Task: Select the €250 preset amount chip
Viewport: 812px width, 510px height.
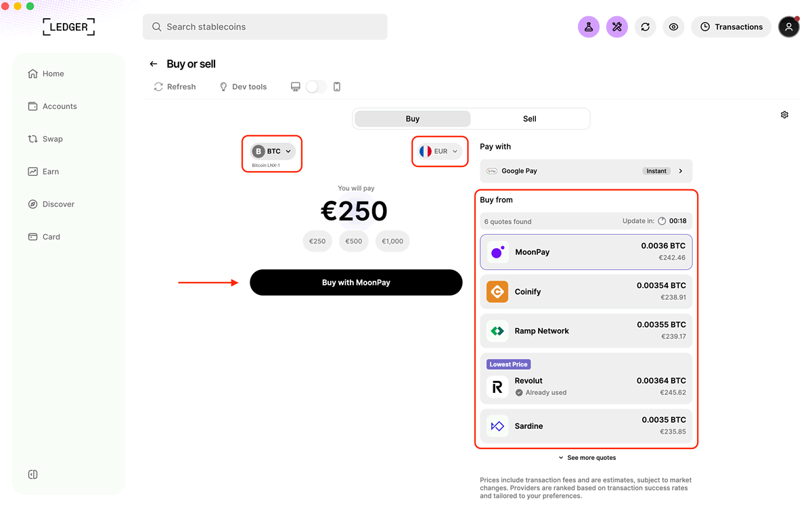Action: click(317, 241)
